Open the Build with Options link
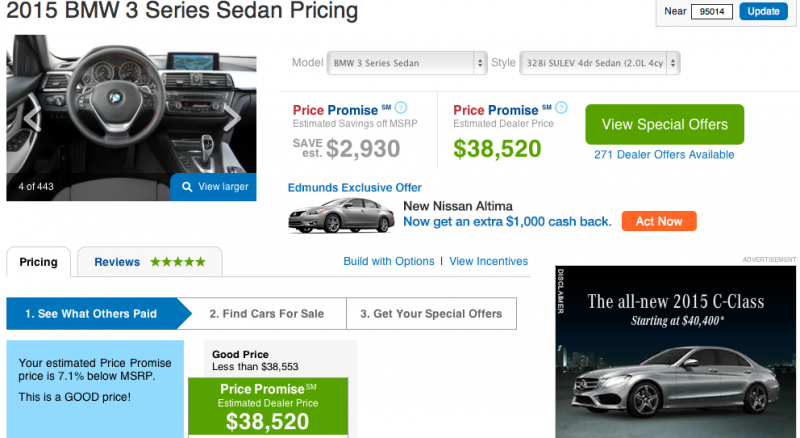This screenshot has width=800, height=438. [x=388, y=261]
